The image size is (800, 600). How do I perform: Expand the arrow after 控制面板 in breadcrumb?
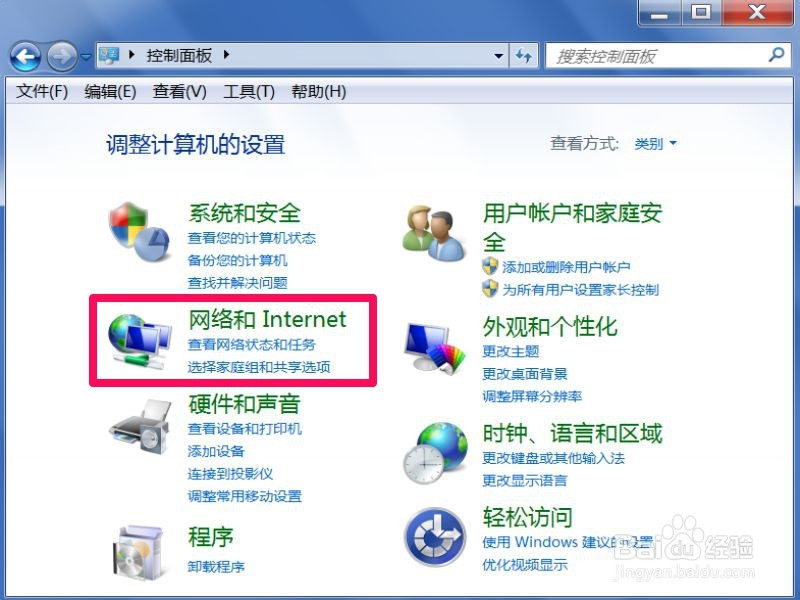click(227, 54)
